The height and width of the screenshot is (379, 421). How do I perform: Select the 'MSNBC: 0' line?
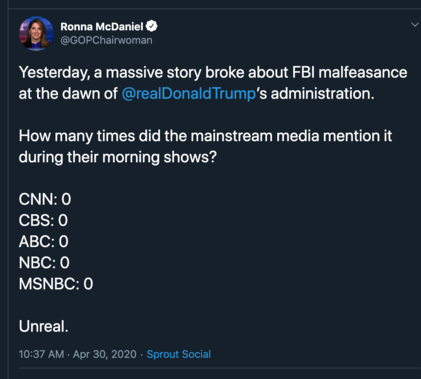tap(56, 284)
